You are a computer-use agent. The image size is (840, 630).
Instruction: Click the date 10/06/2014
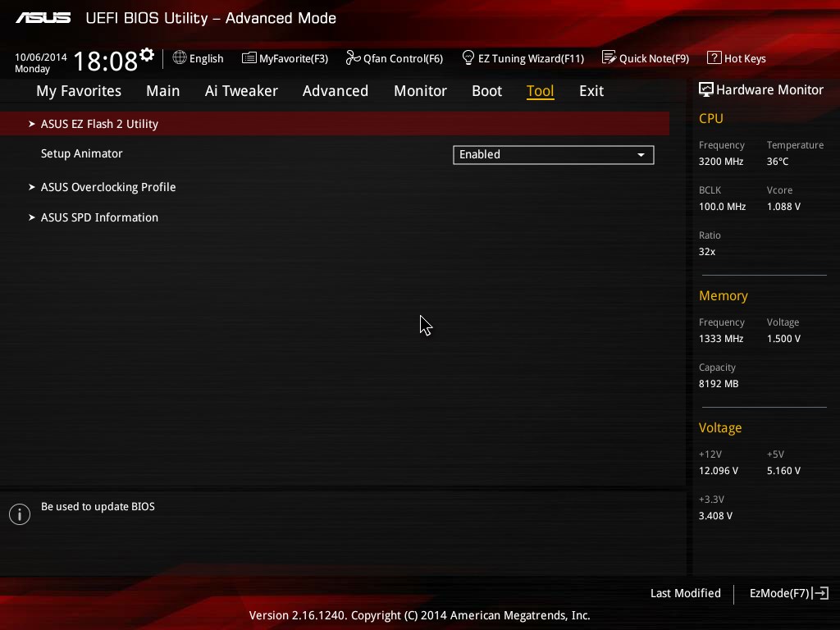tap(41, 57)
